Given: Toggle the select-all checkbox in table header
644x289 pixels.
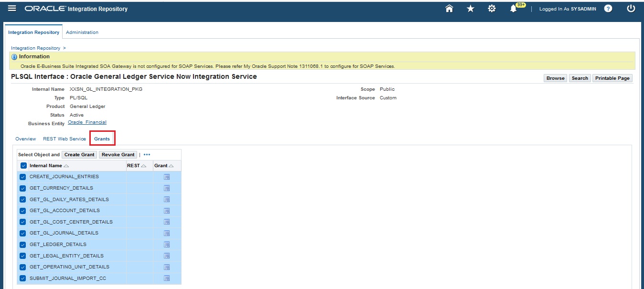Looking at the screenshot, I should [23, 166].
